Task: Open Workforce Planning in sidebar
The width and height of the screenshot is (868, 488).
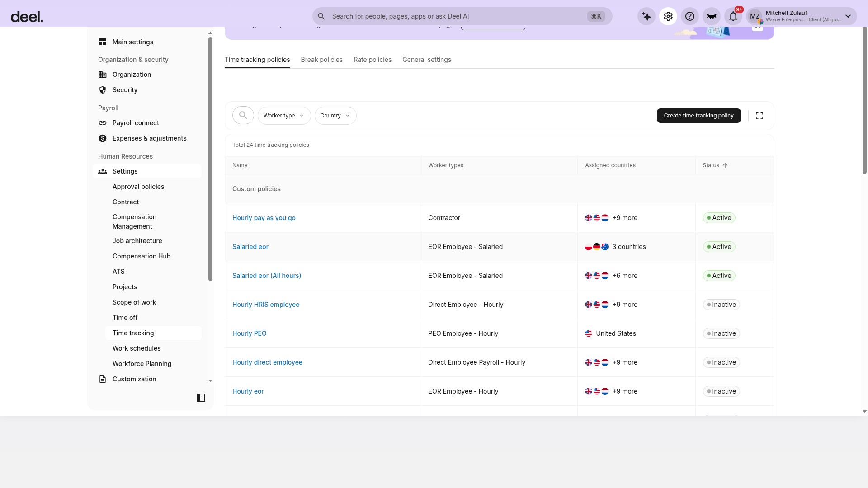Action: click(142, 364)
